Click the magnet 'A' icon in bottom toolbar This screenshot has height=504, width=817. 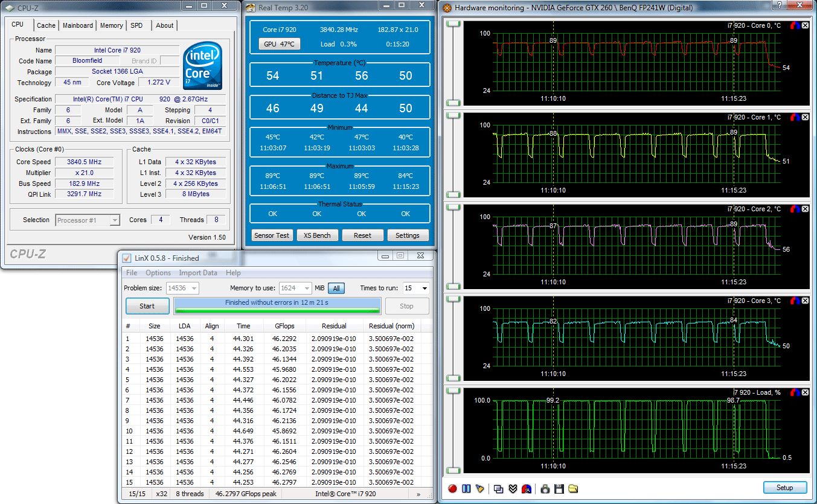[526, 488]
